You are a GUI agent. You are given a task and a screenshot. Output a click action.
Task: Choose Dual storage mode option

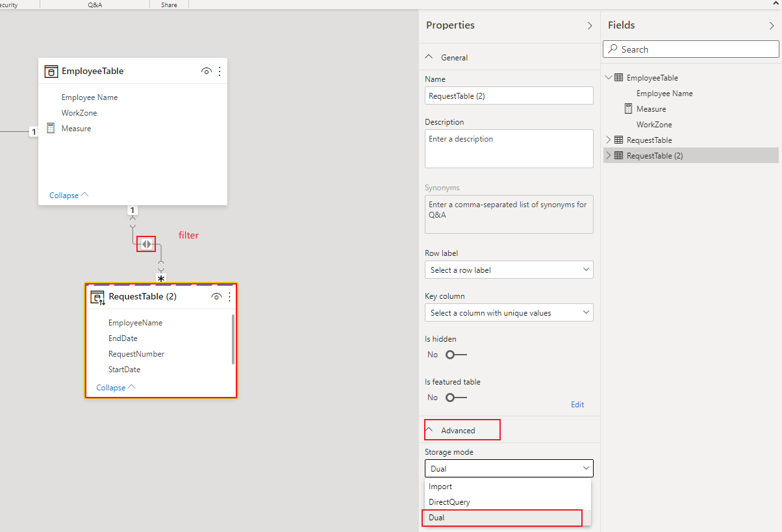(x=508, y=518)
